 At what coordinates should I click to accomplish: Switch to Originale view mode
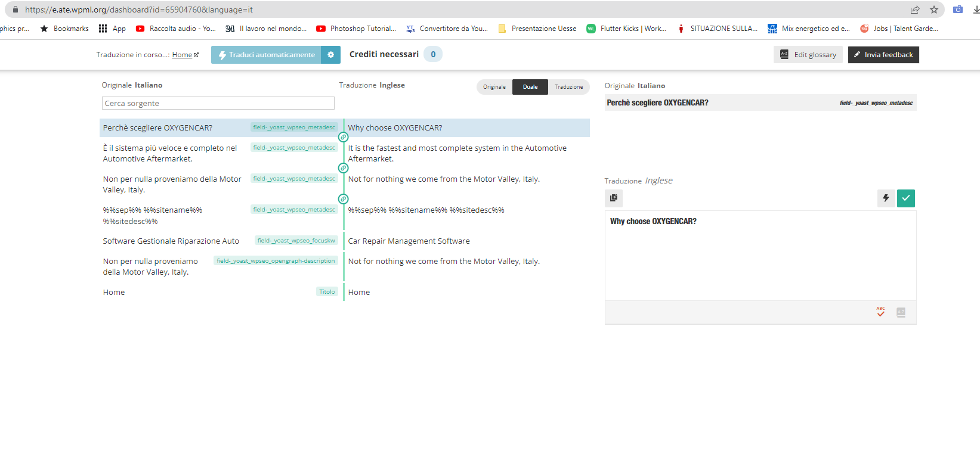(494, 87)
